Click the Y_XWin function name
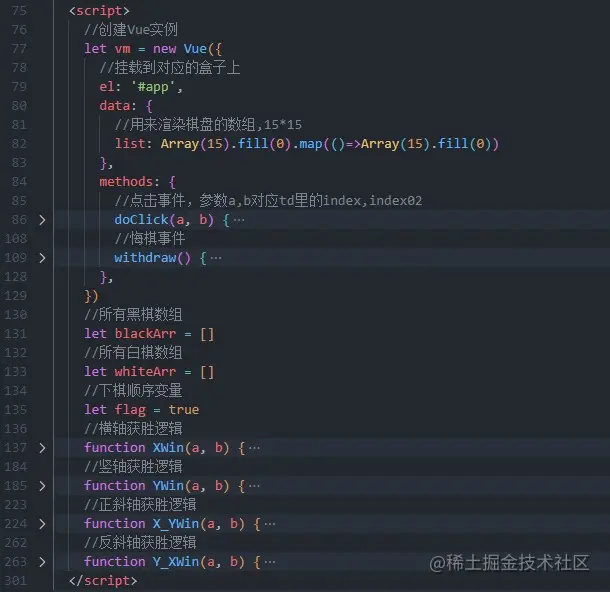The image size is (610, 592). 176,562
